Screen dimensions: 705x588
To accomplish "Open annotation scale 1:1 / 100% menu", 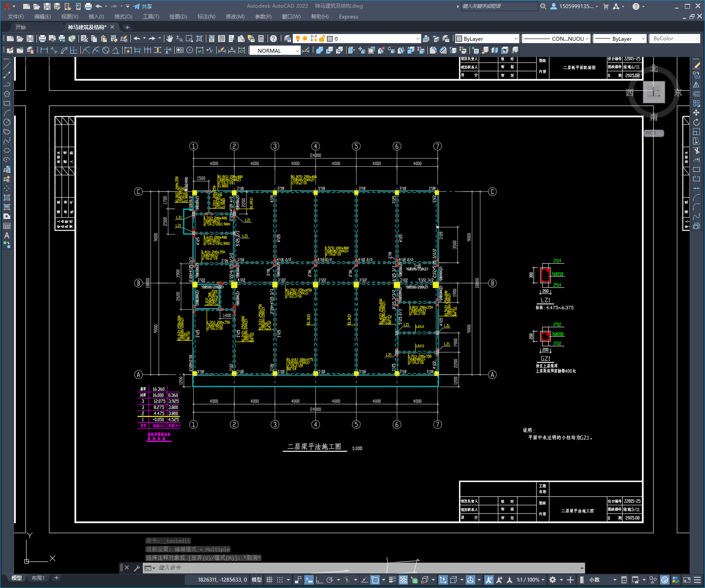I will [530, 580].
